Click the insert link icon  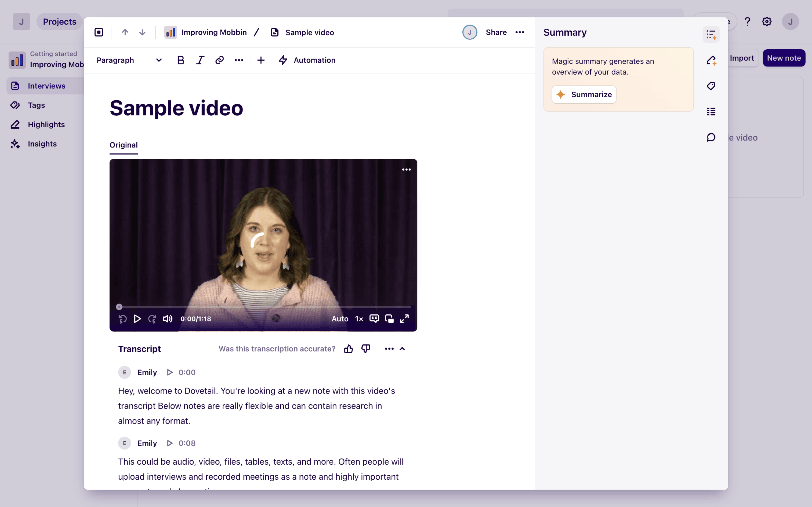click(x=219, y=60)
